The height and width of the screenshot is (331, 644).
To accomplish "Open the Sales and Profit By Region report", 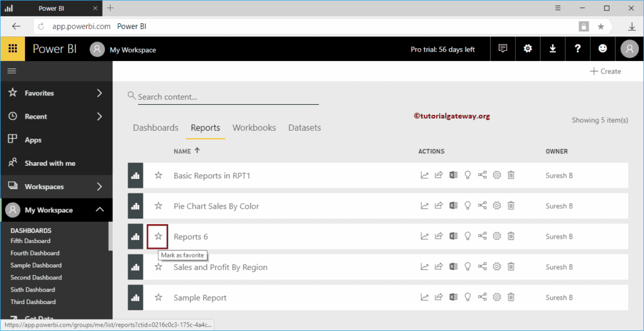I will point(221,267).
